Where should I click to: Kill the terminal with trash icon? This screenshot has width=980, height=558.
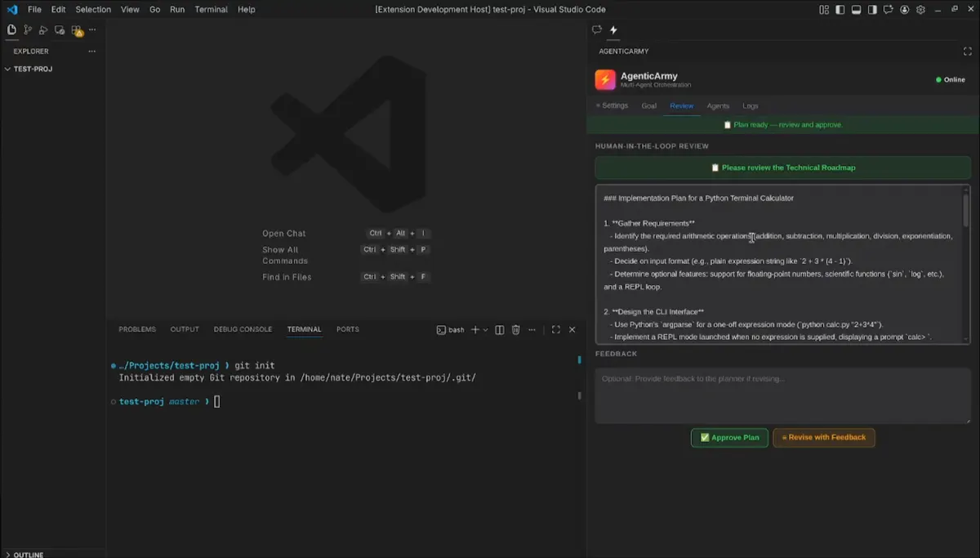(x=515, y=330)
